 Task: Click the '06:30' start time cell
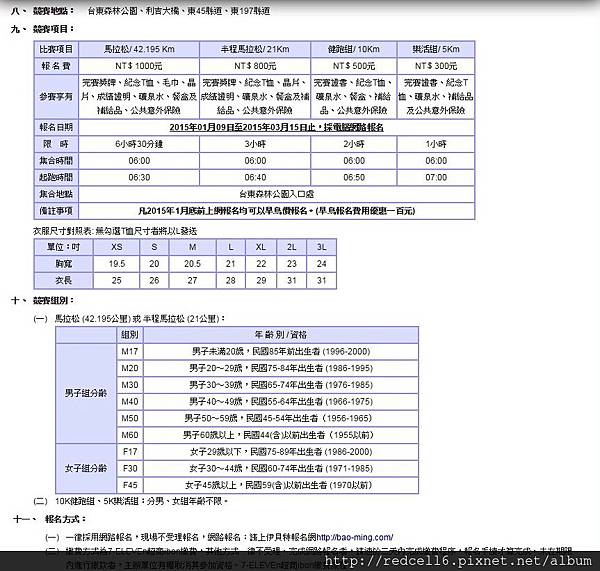[139, 178]
